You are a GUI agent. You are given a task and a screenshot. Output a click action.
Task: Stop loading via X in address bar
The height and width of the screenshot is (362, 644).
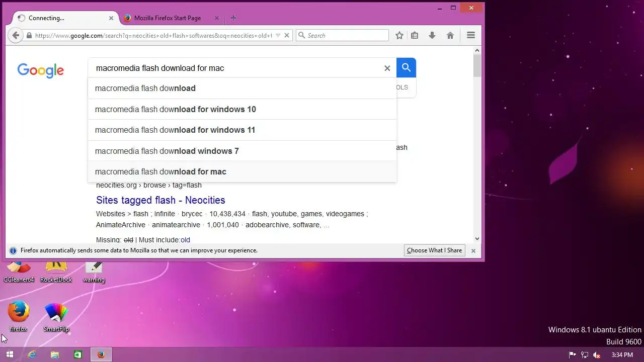tap(287, 35)
